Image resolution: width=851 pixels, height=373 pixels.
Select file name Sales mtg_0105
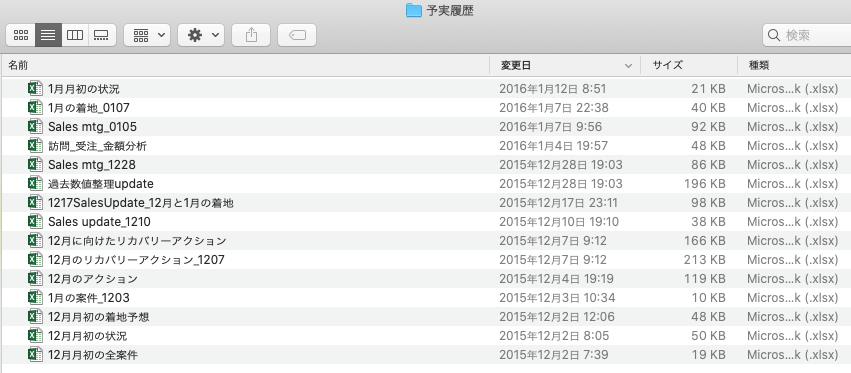click(92, 127)
